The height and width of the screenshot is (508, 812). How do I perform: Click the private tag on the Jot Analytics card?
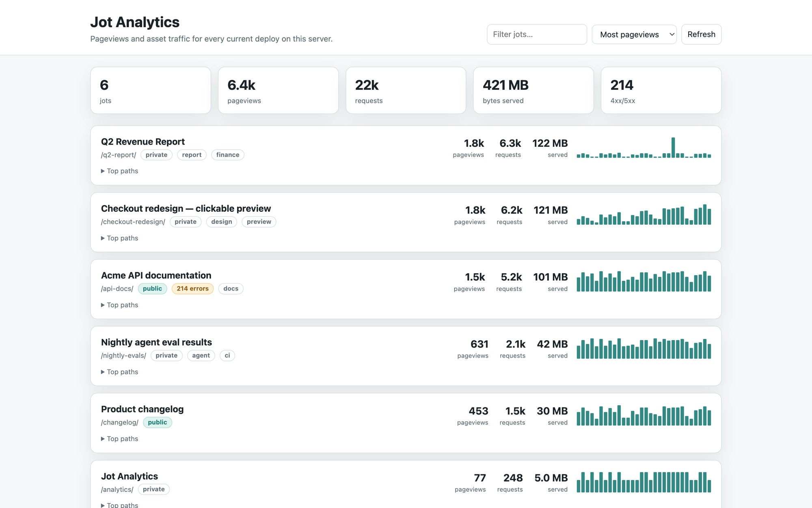point(154,489)
